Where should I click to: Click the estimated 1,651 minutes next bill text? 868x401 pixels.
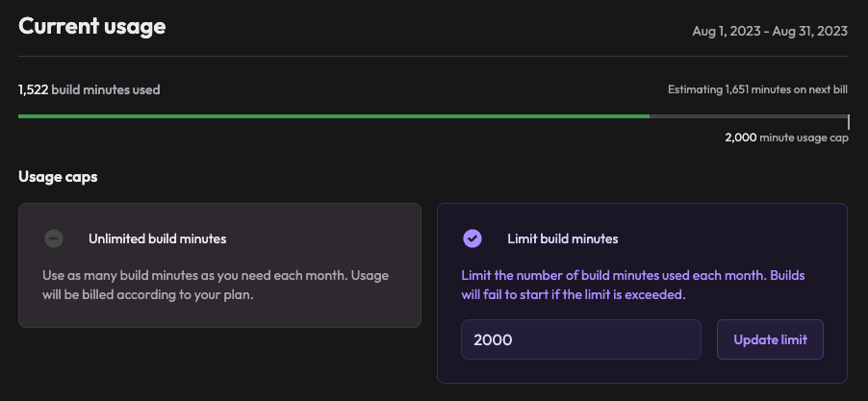(x=757, y=90)
